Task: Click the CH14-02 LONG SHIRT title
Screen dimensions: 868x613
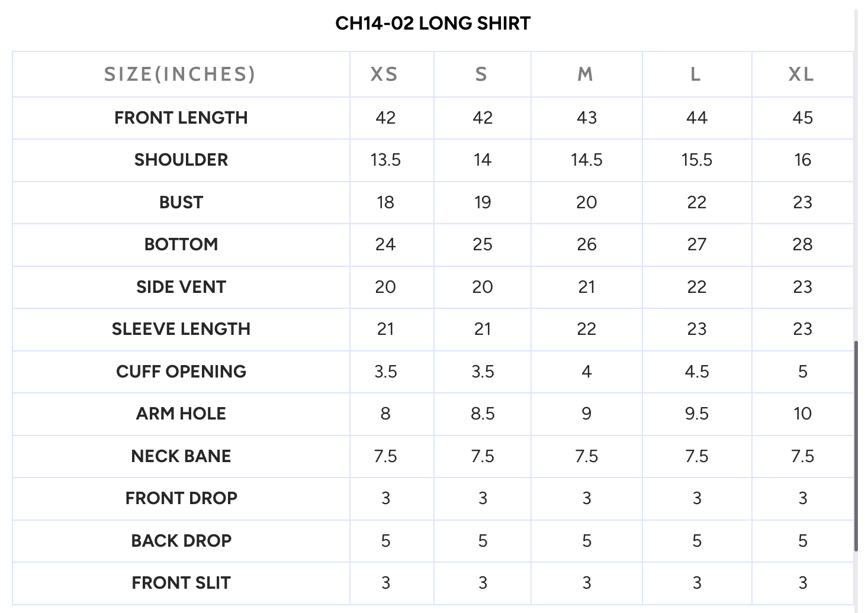Action: pos(433,24)
